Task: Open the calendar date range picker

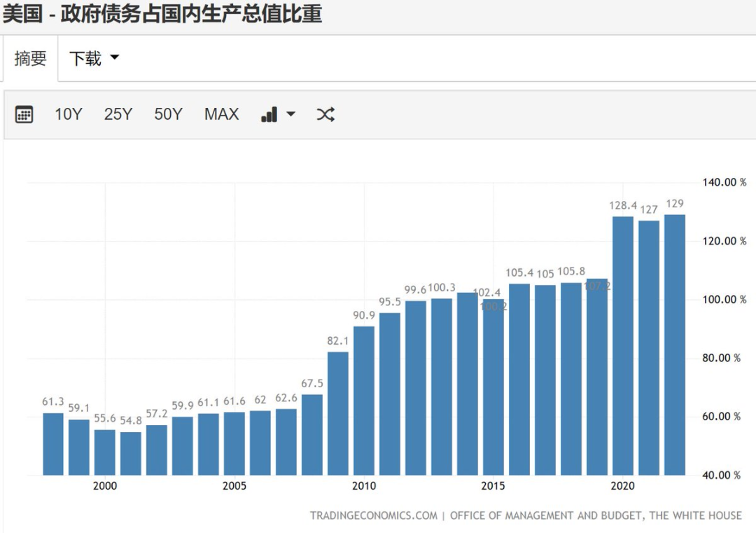Action: [24, 114]
